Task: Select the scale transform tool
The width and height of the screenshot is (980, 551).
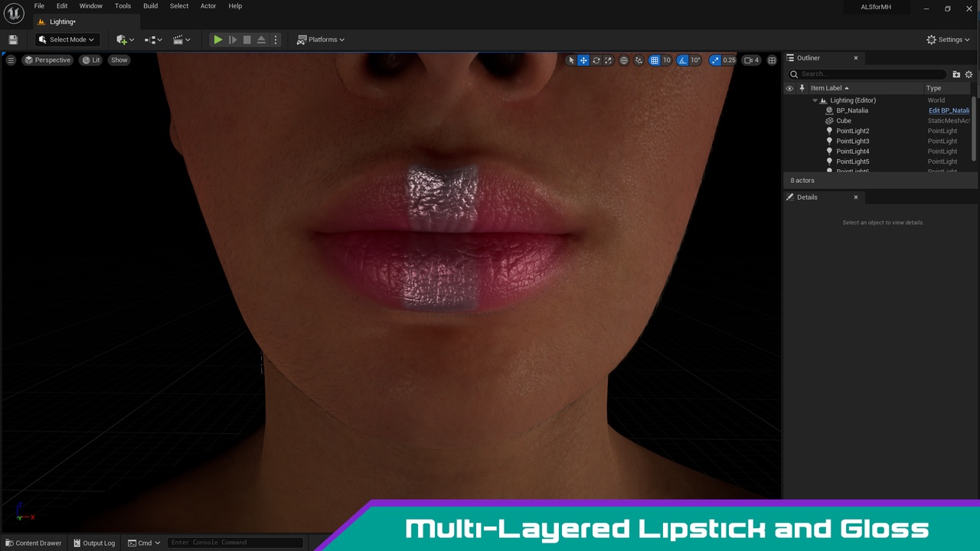Action: [608, 60]
